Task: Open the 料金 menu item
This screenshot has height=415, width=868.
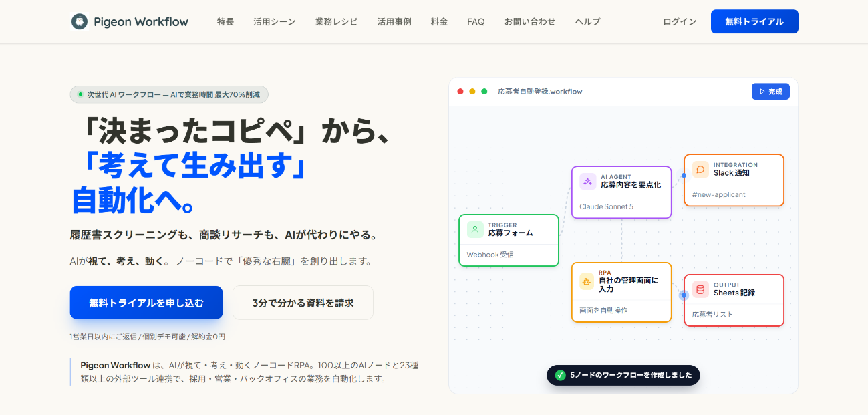Action: (x=440, y=21)
